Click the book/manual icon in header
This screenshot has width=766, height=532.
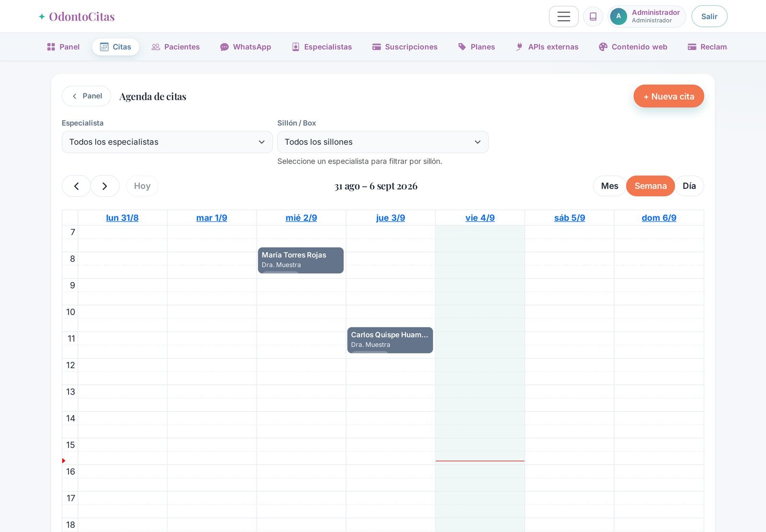pos(593,16)
